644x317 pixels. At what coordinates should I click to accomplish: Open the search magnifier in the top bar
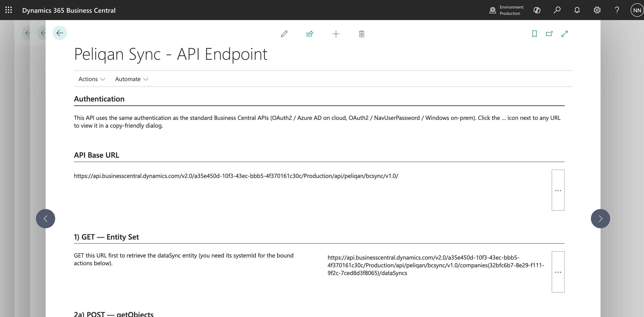pos(557,10)
